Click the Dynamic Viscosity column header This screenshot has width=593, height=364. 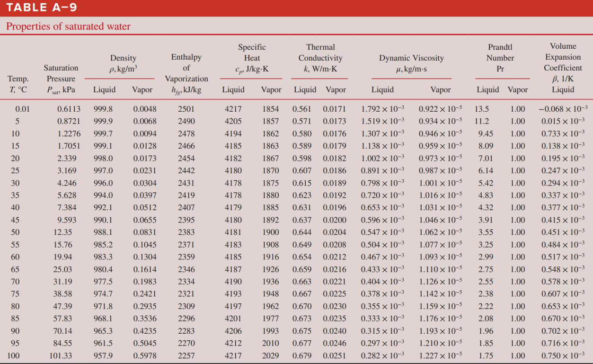[411, 63]
